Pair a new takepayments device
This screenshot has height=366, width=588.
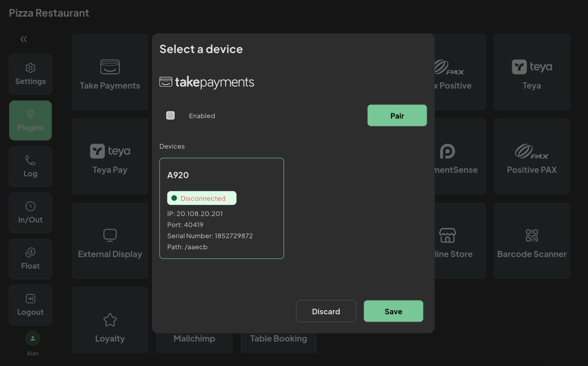pyautogui.click(x=397, y=115)
